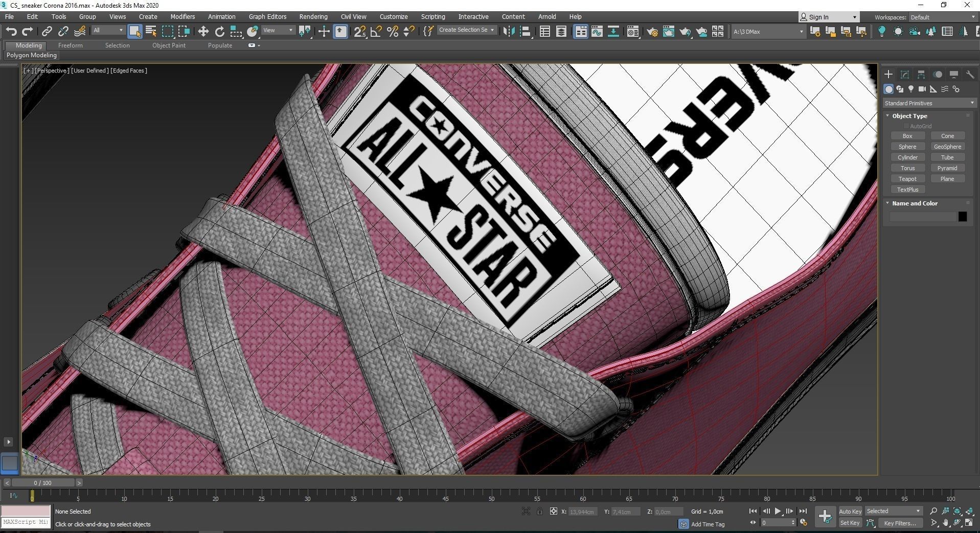Viewport: 980px width, 533px height.
Task: Click the Select and Place tool
Action: 253,32
